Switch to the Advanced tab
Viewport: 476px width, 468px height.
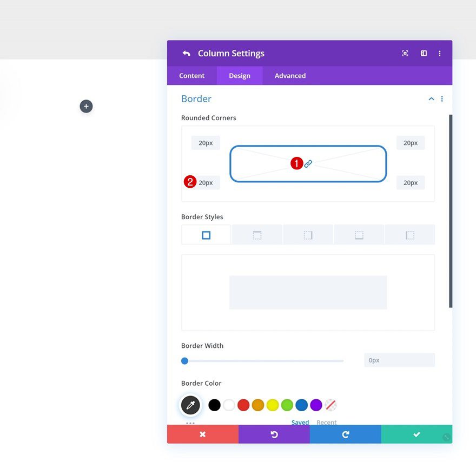click(x=289, y=75)
